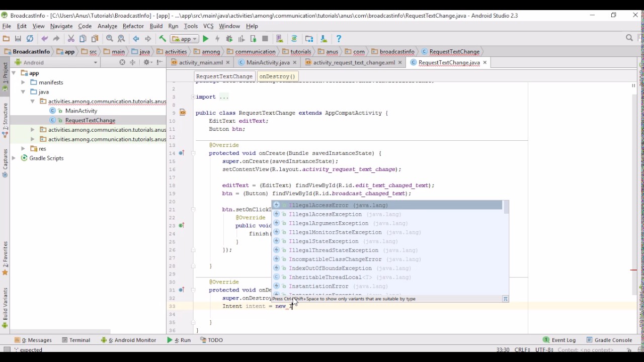This screenshot has height=362, width=644.
Task: Select IllegalArgumentException from autocomplete list
Action: [328, 223]
